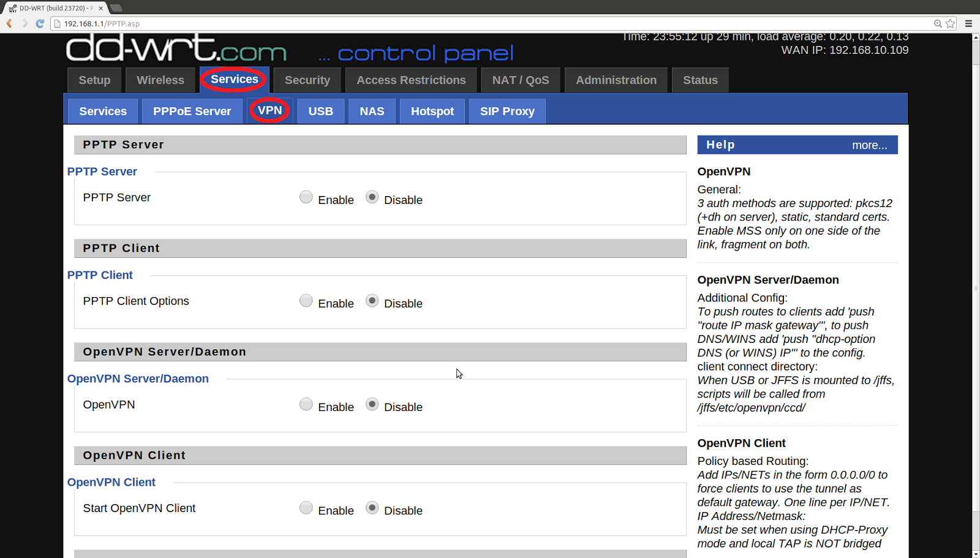The image size is (980, 558).
Task: Open the SIP Proxy sub-tab
Action: pyautogui.click(x=507, y=111)
